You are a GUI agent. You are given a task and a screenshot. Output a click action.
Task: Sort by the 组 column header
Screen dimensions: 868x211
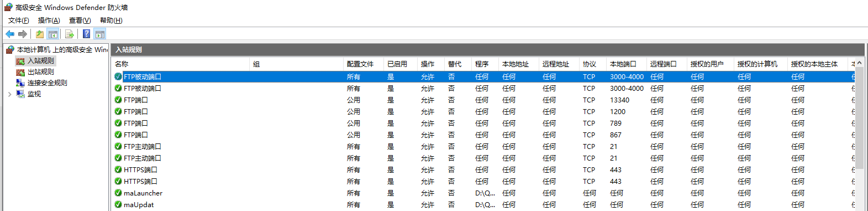click(x=296, y=64)
